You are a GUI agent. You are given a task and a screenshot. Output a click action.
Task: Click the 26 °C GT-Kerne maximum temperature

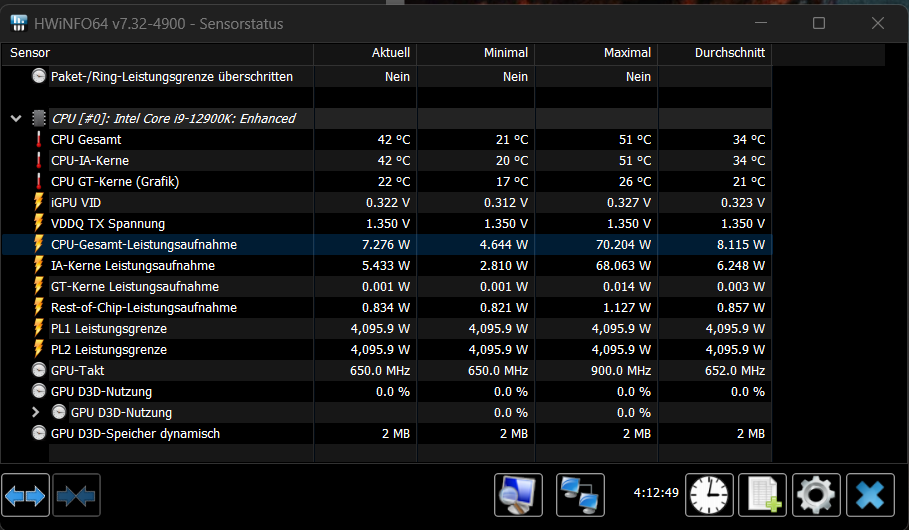tap(635, 181)
